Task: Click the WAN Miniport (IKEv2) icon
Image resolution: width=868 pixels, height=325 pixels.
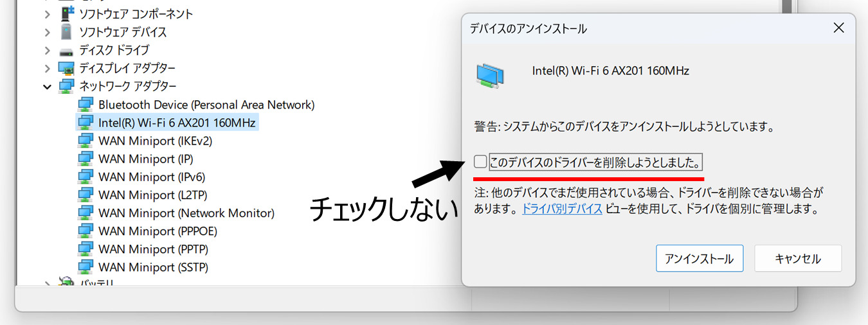Action: pos(86,140)
